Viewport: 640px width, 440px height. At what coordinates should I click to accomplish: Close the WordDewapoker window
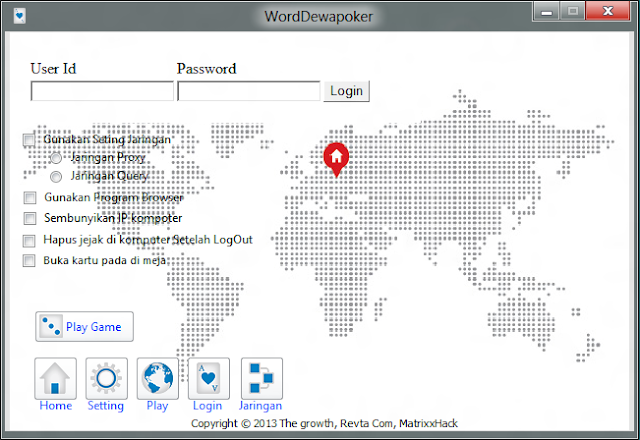click(x=608, y=11)
